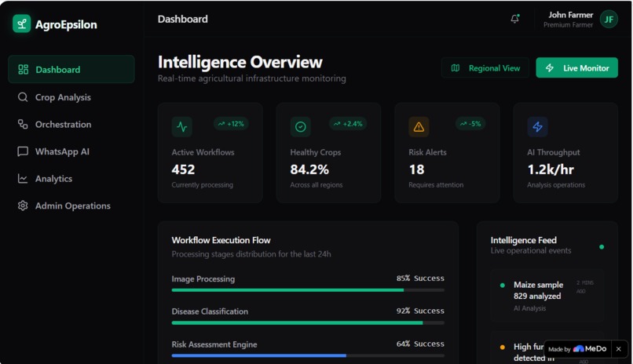Click the Orchestration workflow icon
633x364 pixels.
23,124
